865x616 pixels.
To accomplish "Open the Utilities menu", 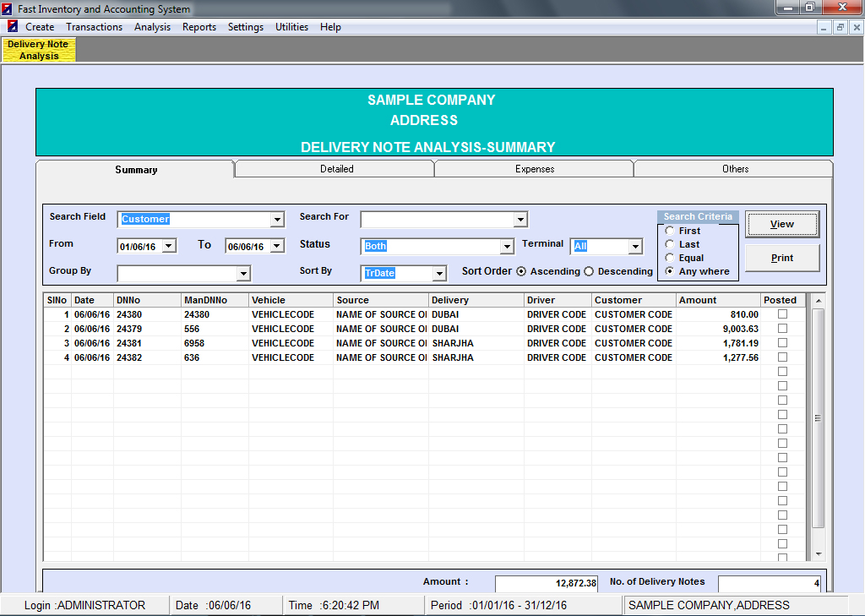I will (x=291, y=27).
